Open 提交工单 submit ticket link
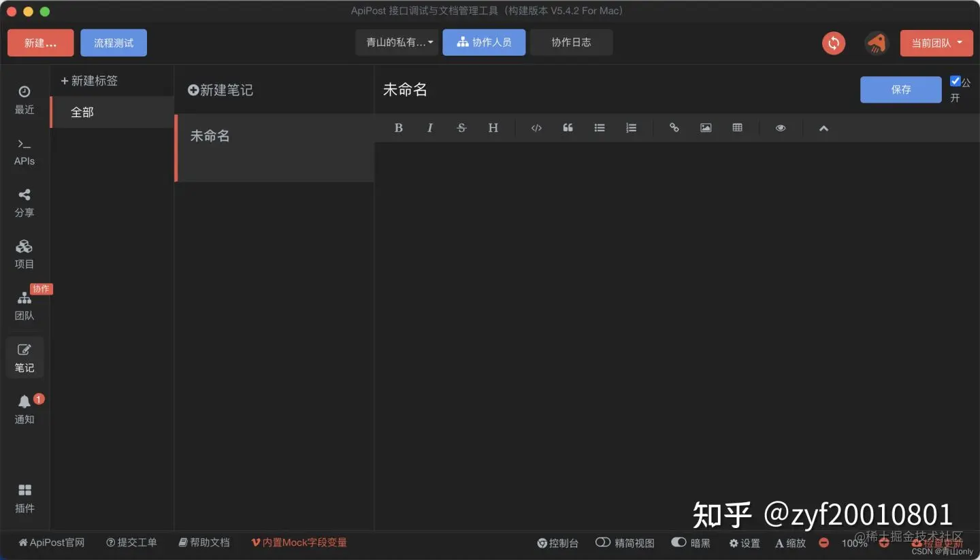The height and width of the screenshot is (560, 980). (x=131, y=542)
